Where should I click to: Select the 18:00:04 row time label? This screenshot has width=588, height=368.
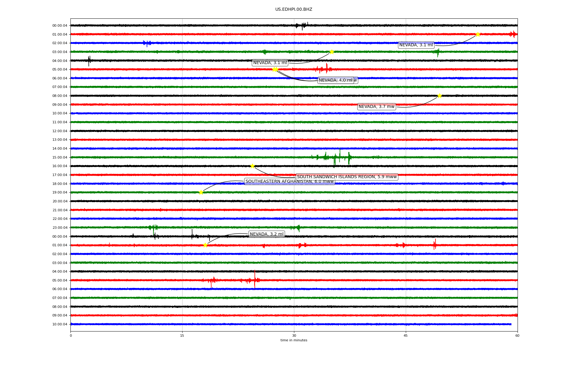click(x=60, y=184)
